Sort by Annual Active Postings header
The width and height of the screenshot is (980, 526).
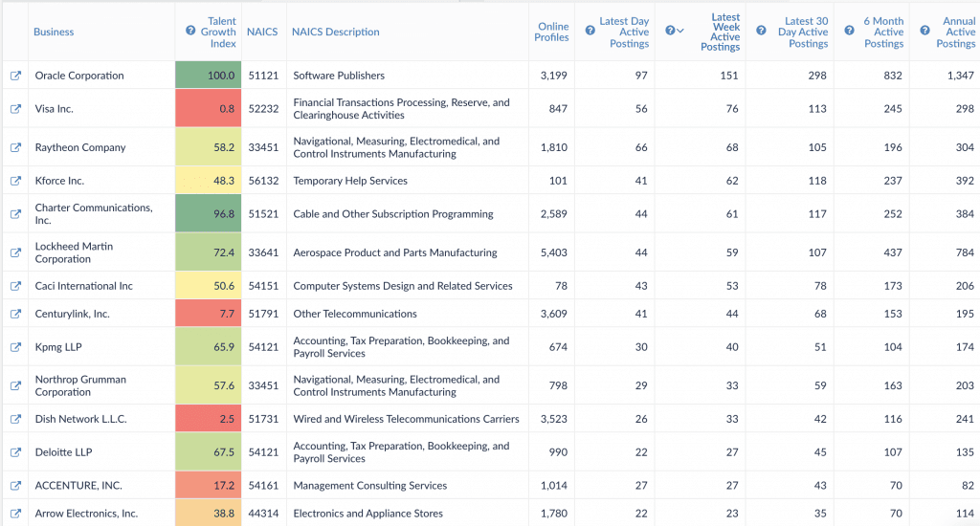click(956, 33)
